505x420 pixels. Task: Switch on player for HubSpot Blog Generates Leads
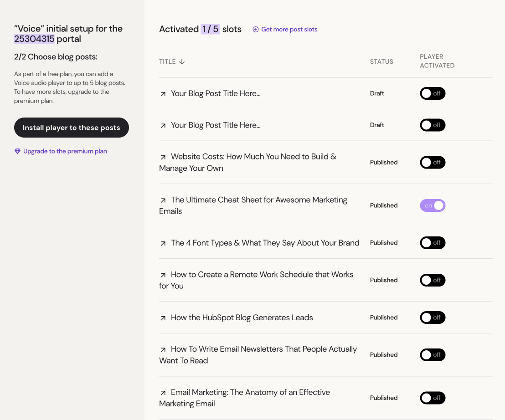(x=433, y=318)
